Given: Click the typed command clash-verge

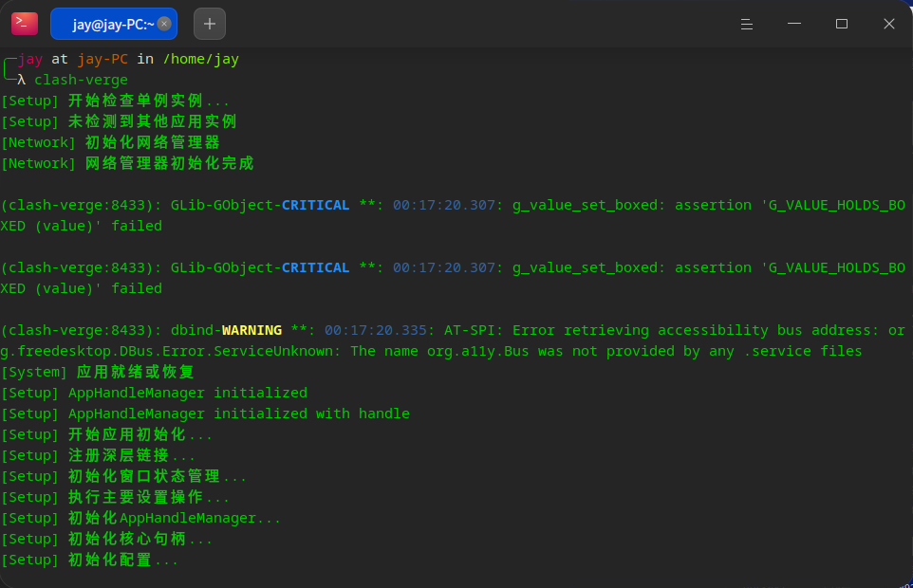Looking at the screenshot, I should tap(81, 80).
